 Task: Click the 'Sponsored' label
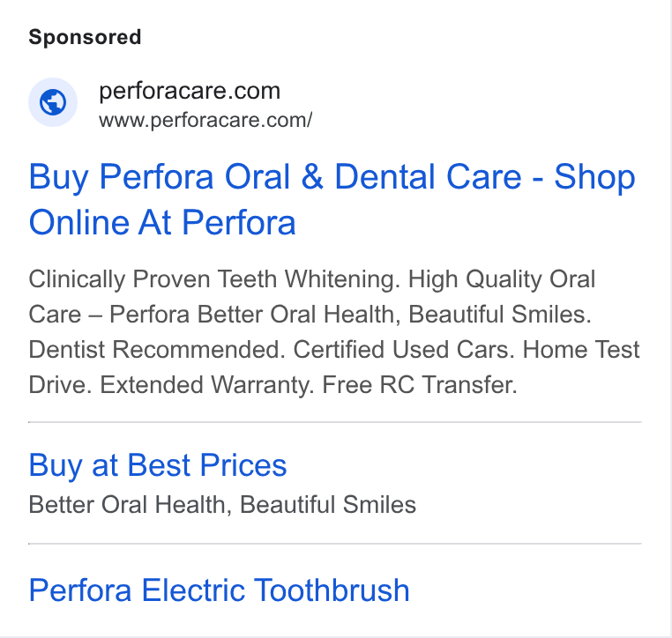[x=85, y=37]
